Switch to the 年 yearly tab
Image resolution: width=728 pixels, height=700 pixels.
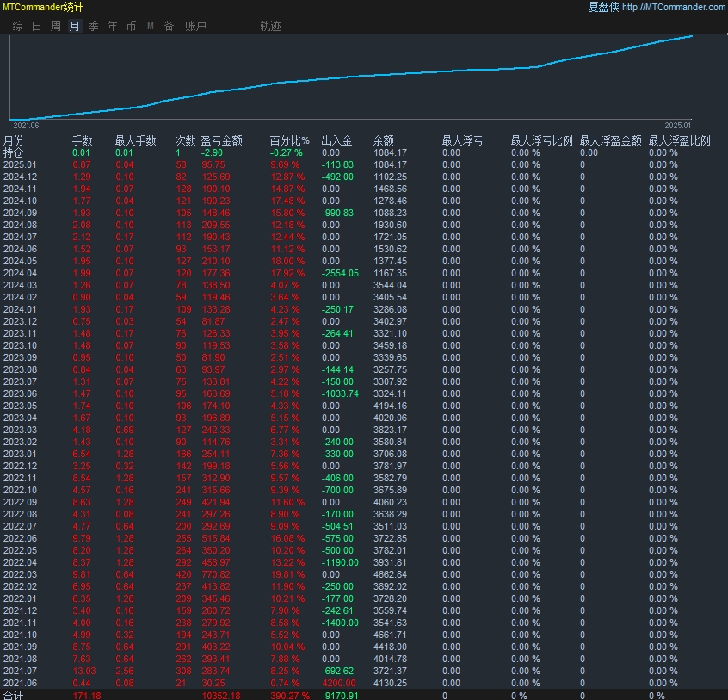(x=113, y=26)
